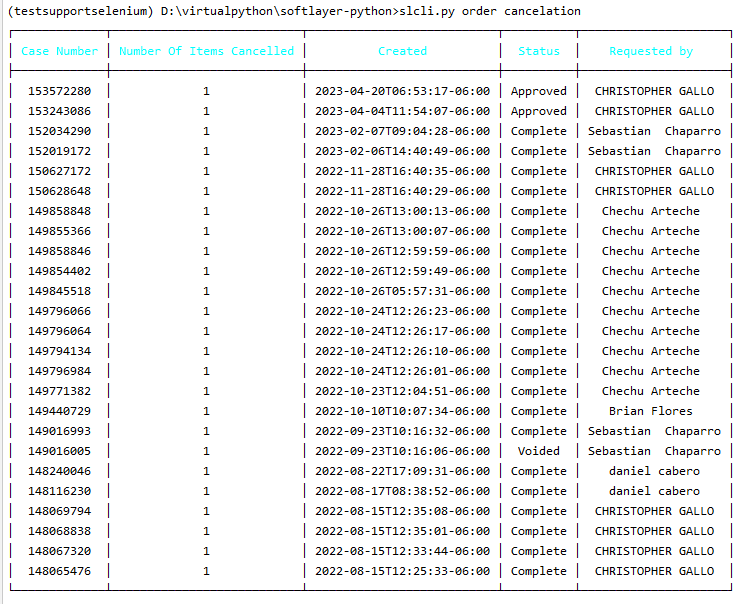Click created date 2022-10-26T05:57:31-06:00
Screen dimensions: 746x604
click(402, 291)
